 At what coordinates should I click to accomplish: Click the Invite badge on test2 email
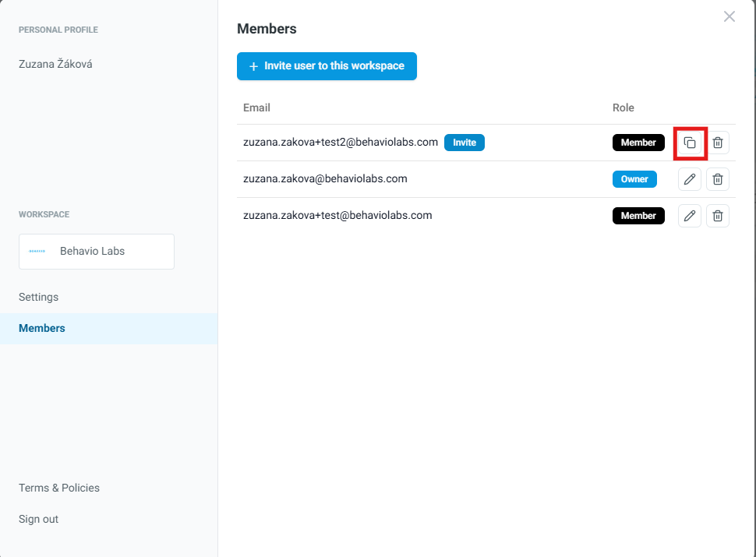[x=465, y=143]
